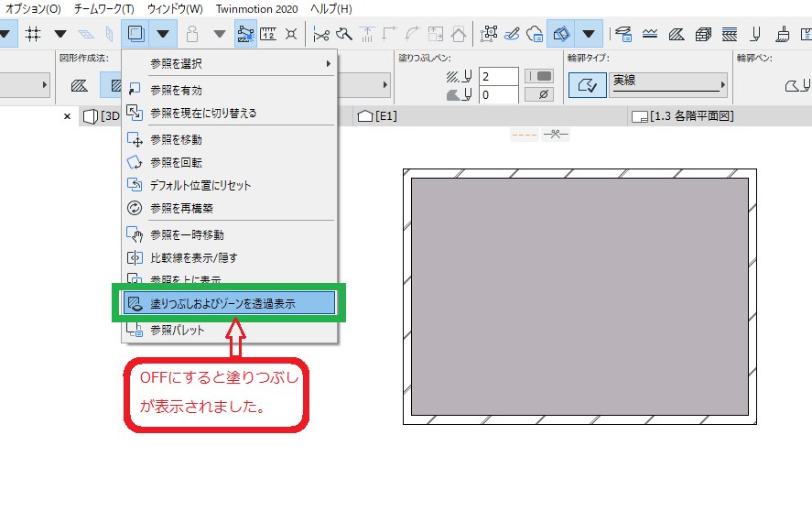Expand the arrow right of the menu
812x511 pixels.
click(384, 84)
